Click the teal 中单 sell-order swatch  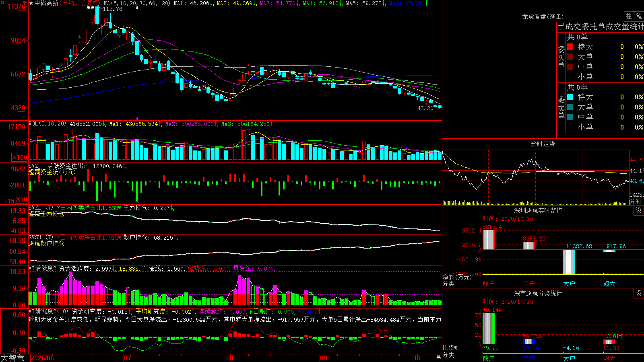570,117
